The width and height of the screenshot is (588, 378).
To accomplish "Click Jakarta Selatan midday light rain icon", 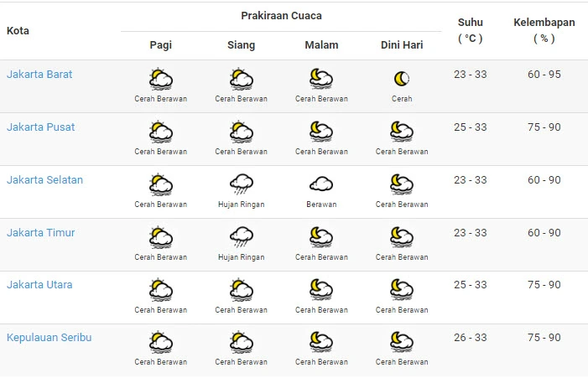I will click(242, 184).
